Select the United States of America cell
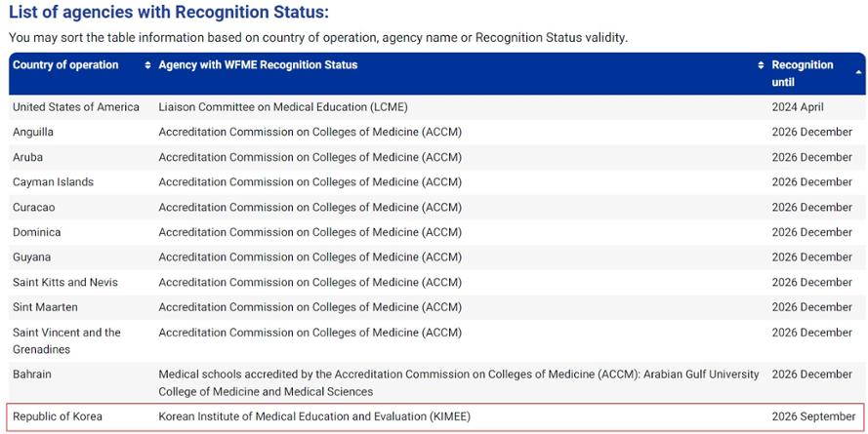The width and height of the screenshot is (868, 434). [76, 107]
